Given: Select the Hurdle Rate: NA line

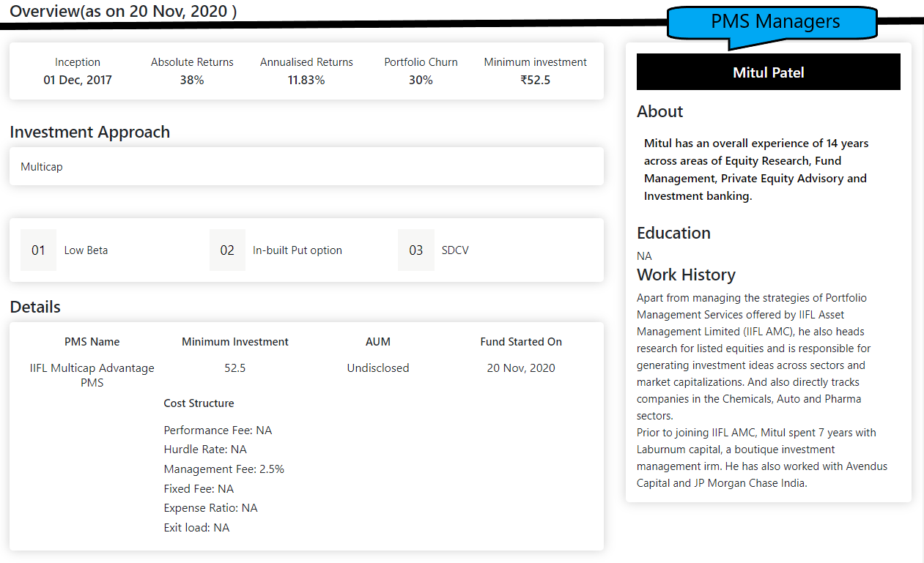Looking at the screenshot, I should coord(205,450).
